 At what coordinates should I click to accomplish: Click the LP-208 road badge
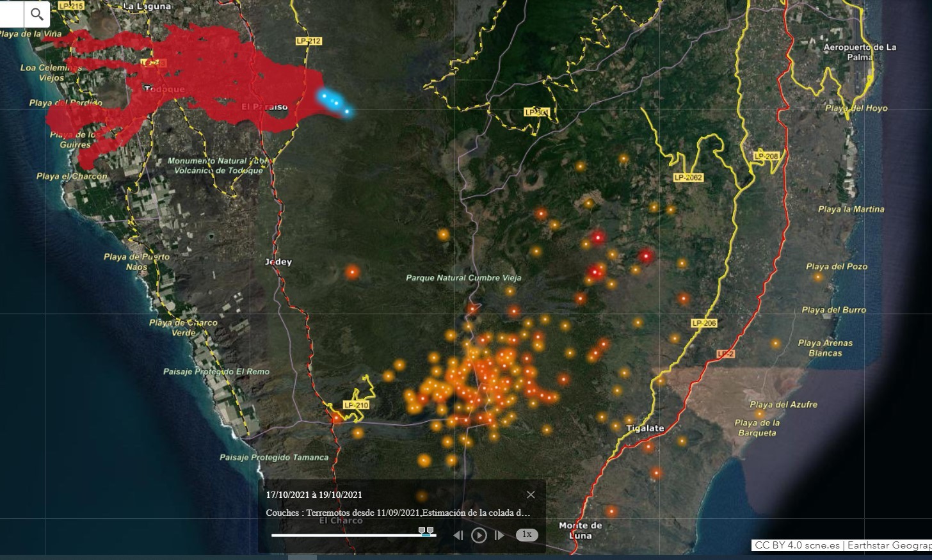766,156
